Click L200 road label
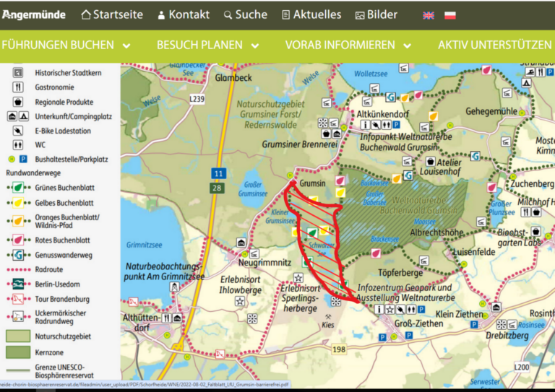The height and width of the screenshot is (392, 555). [x=522, y=367]
